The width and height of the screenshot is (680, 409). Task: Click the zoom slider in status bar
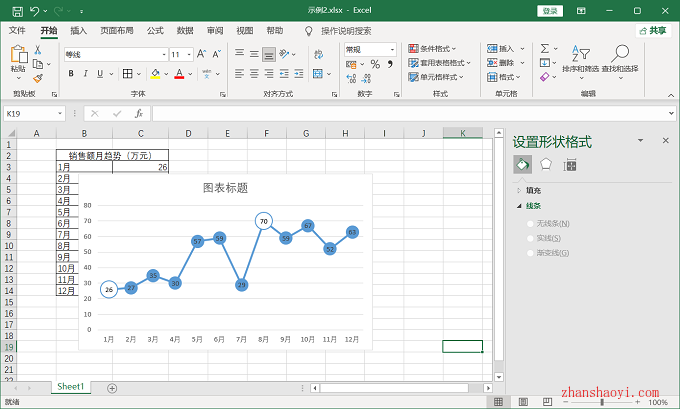602,402
